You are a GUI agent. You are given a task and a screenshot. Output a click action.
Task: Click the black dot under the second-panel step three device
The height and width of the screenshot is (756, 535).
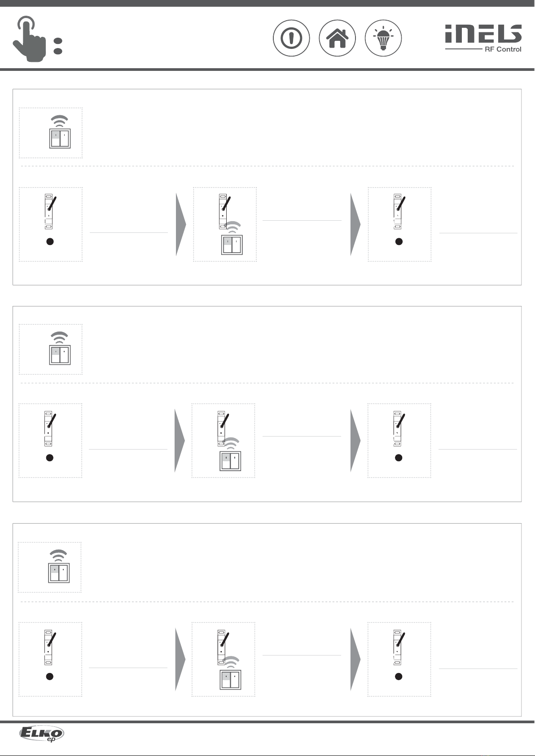pyautogui.click(x=398, y=458)
